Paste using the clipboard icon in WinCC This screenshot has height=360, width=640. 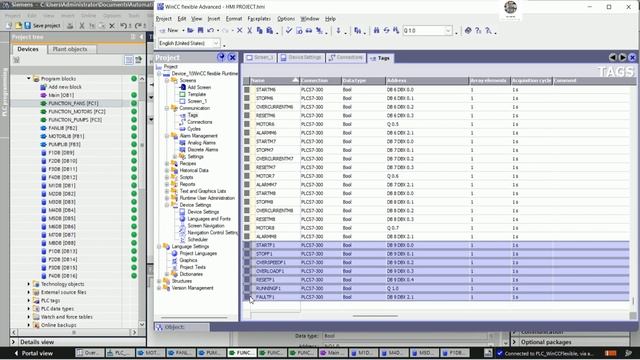pos(269,31)
